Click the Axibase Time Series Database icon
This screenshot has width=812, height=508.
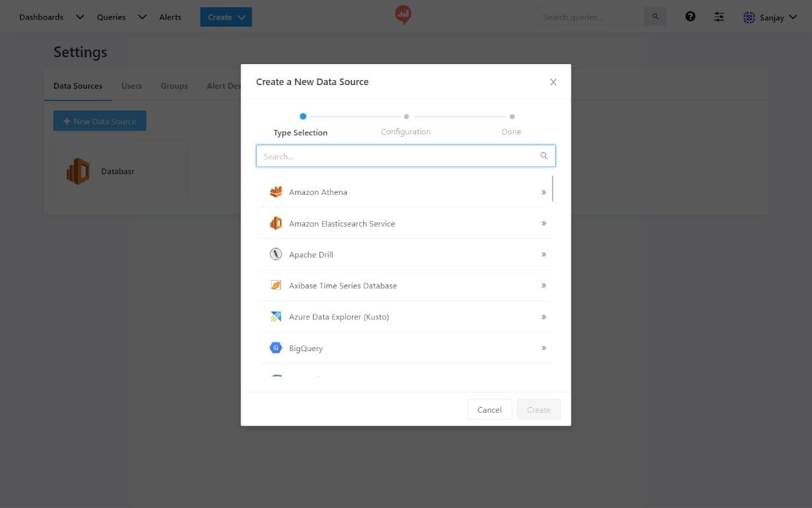click(x=276, y=284)
